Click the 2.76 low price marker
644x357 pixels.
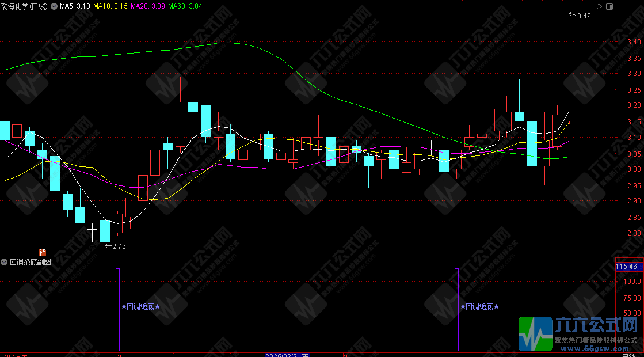click(x=119, y=246)
